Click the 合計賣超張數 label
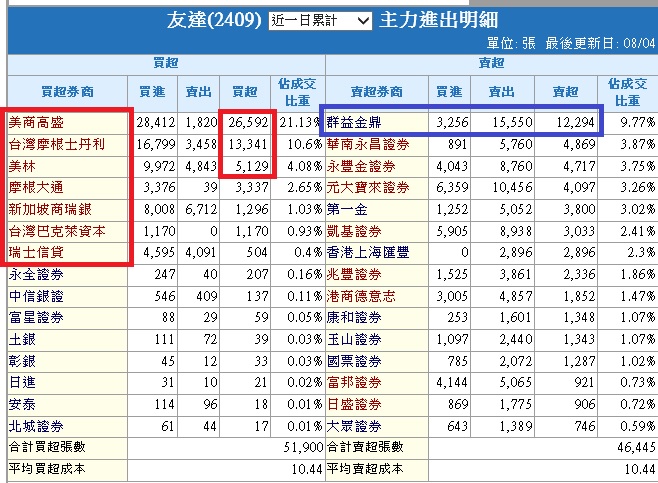 (365, 447)
